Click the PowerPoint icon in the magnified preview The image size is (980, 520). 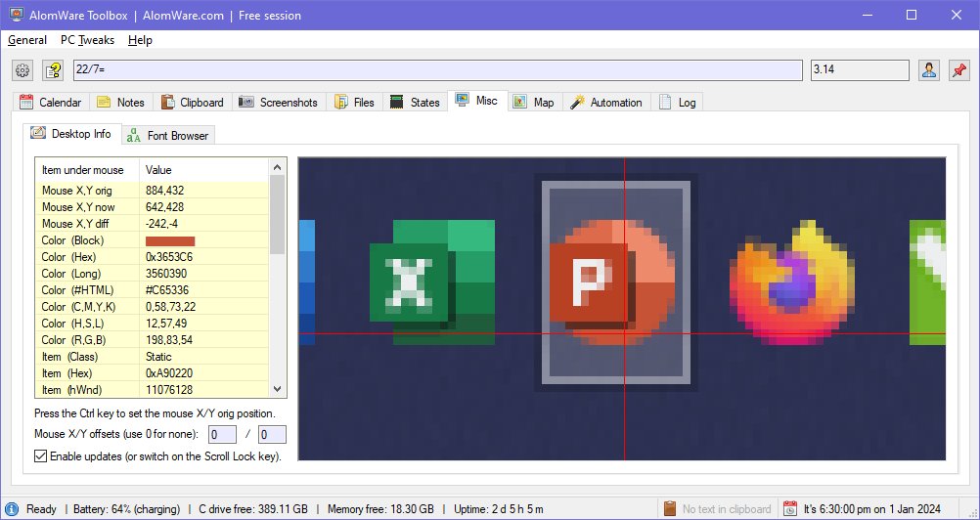pos(612,282)
